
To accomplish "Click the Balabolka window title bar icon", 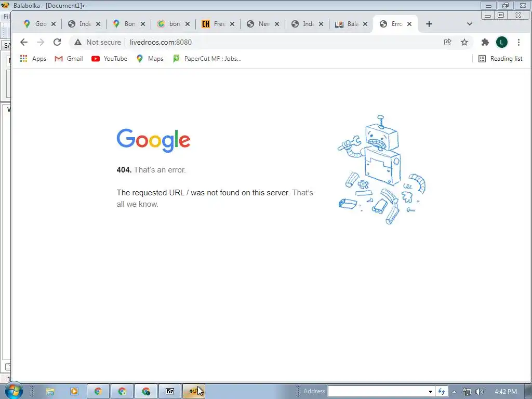I will tap(5, 5).
